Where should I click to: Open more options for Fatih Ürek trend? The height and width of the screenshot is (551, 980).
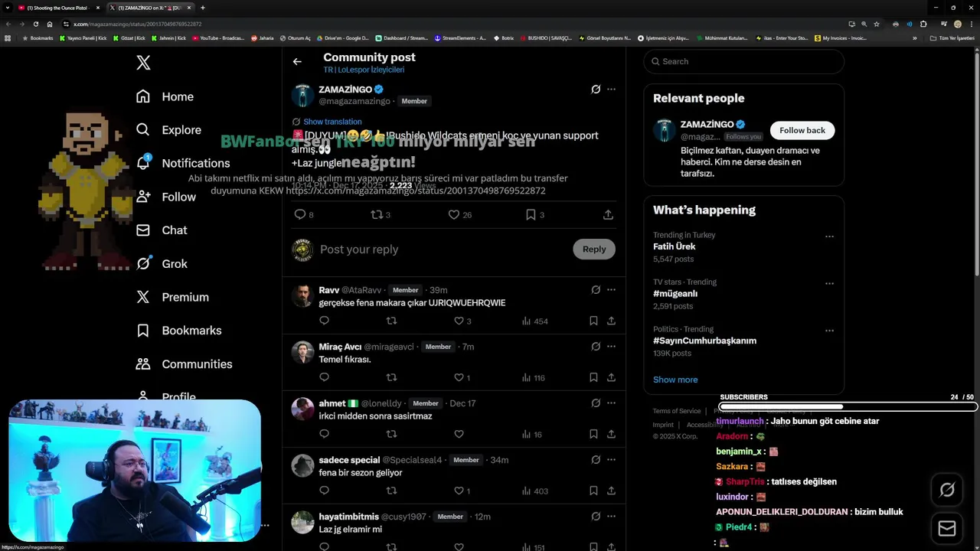[x=829, y=236]
